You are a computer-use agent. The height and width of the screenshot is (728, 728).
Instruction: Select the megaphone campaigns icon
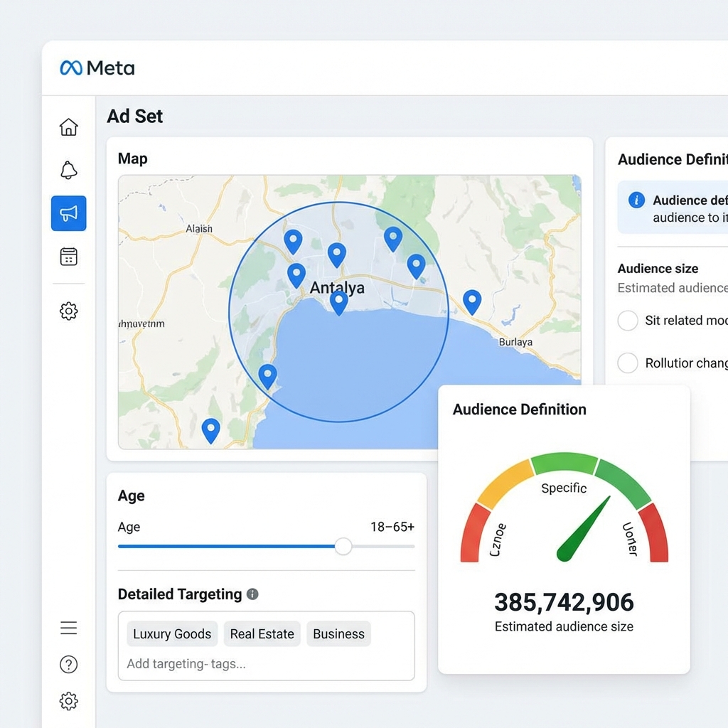pos(68,213)
